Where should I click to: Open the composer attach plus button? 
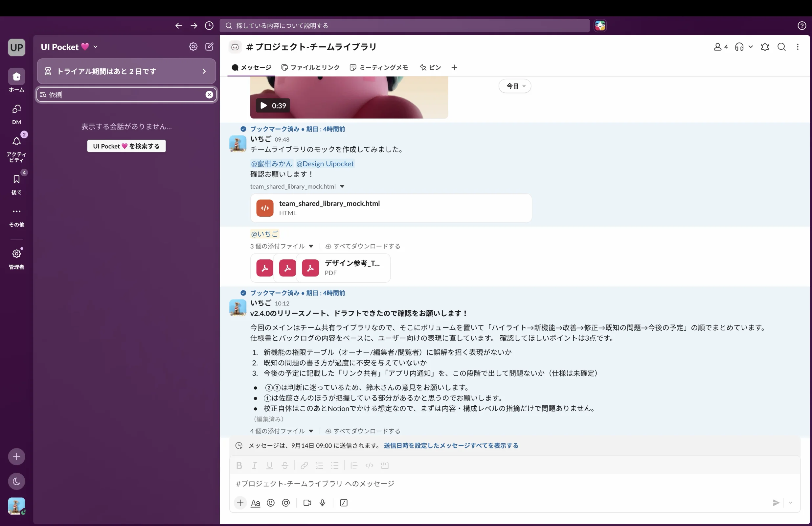coord(240,503)
